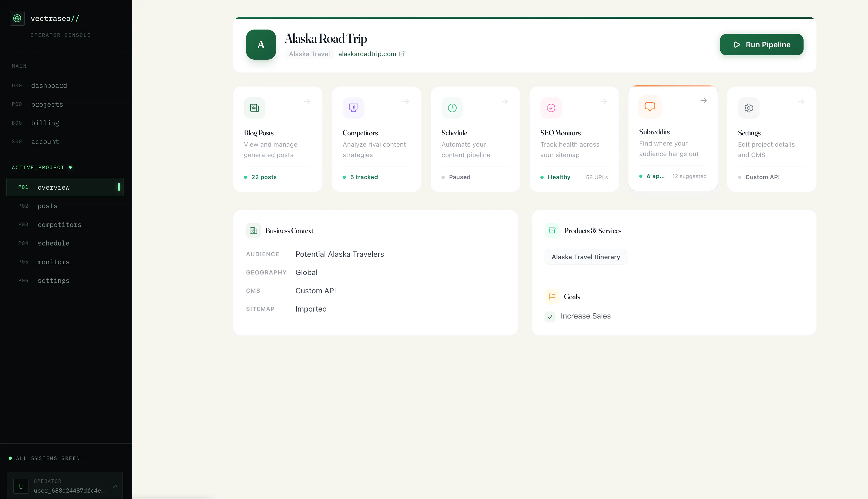Open dashboard in main navigation
The height and width of the screenshot is (499, 868).
click(x=65, y=86)
